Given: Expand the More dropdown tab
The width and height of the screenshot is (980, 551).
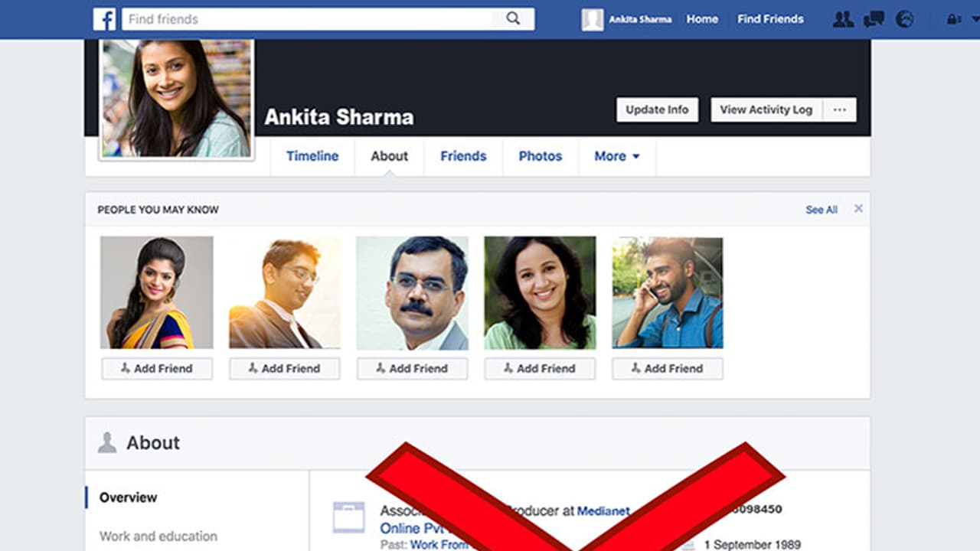Looking at the screenshot, I should tap(616, 156).
